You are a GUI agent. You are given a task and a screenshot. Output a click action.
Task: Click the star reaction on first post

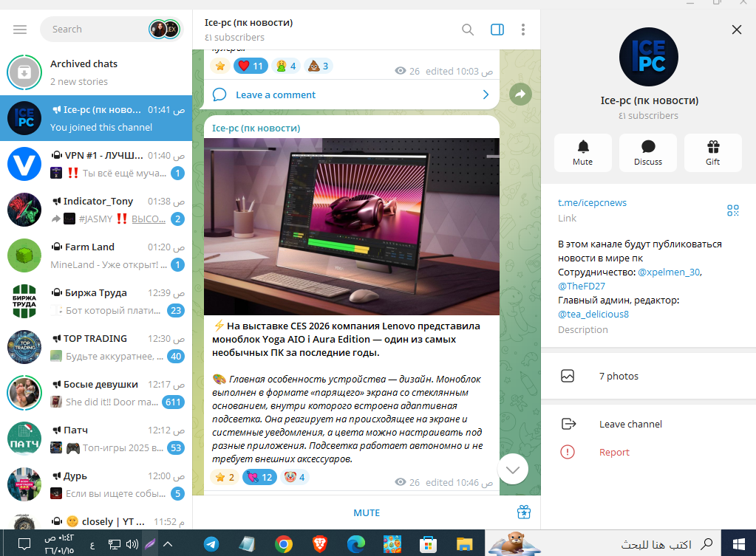(x=220, y=66)
